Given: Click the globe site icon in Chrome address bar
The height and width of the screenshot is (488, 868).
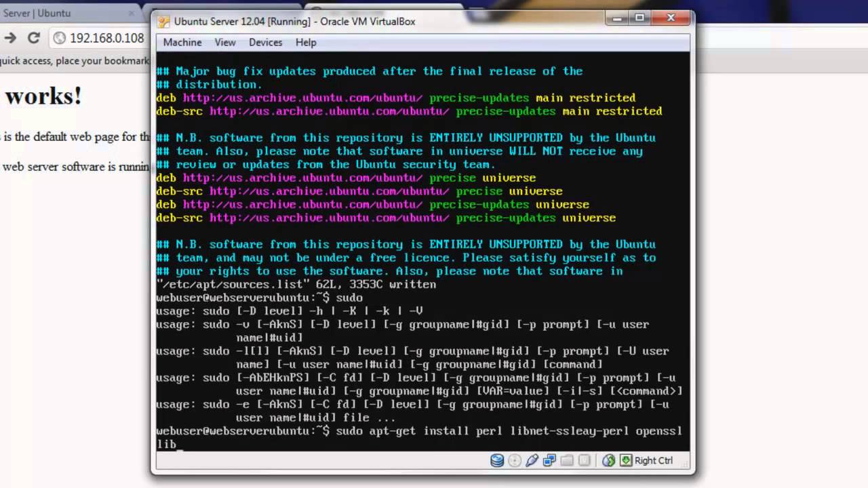Looking at the screenshot, I should coord(59,39).
